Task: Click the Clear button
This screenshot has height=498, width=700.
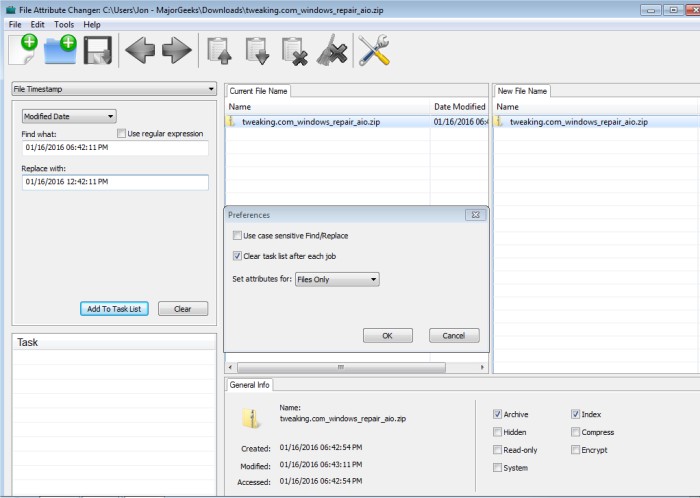Action: [183, 309]
